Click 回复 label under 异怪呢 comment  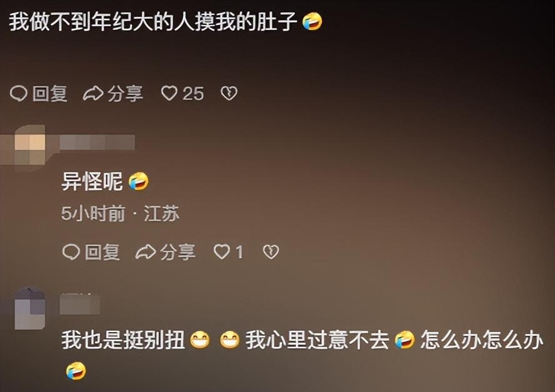click(x=102, y=252)
